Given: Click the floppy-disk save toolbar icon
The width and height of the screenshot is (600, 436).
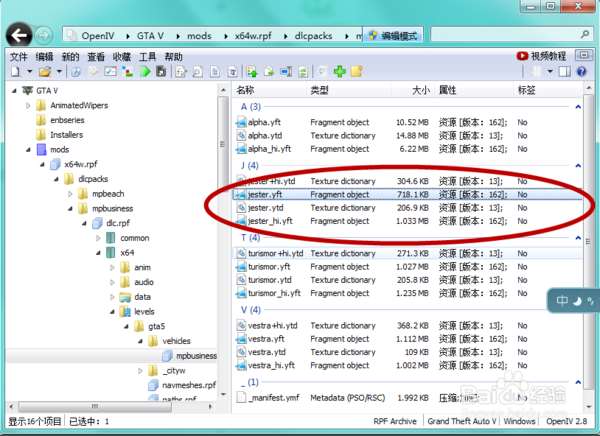Looking at the screenshot, I should 161,72.
